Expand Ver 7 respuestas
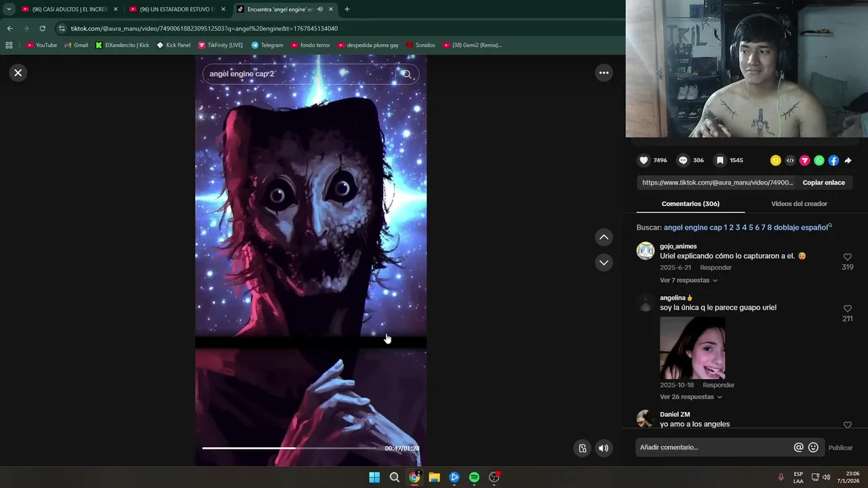 (688, 280)
